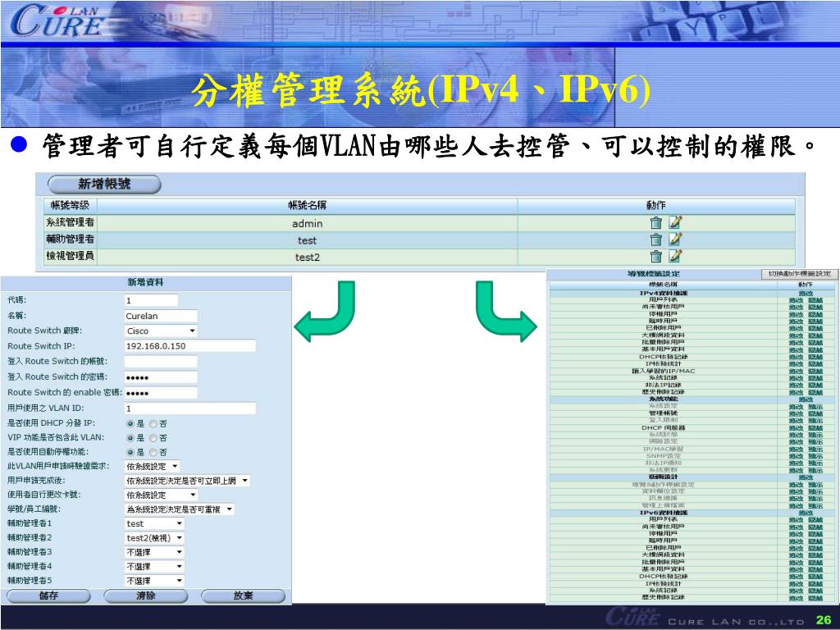The image size is (840, 630).
Task: Click the 檢視管理員 account level cell
Action: pos(71,256)
